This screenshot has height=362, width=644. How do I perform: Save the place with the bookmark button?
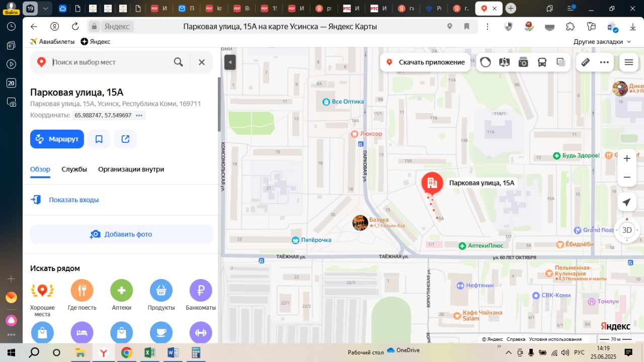(99, 139)
